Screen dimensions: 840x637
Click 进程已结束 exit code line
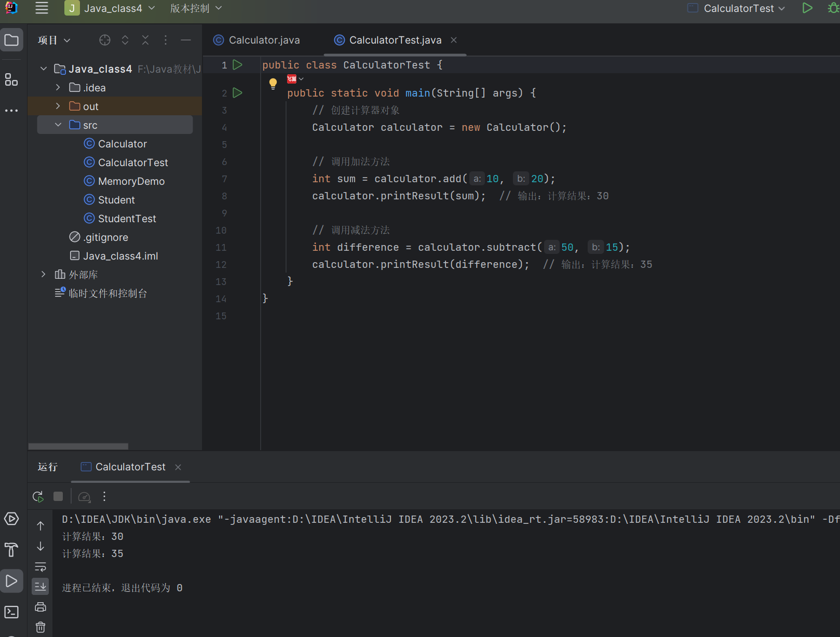pyautogui.click(x=123, y=588)
